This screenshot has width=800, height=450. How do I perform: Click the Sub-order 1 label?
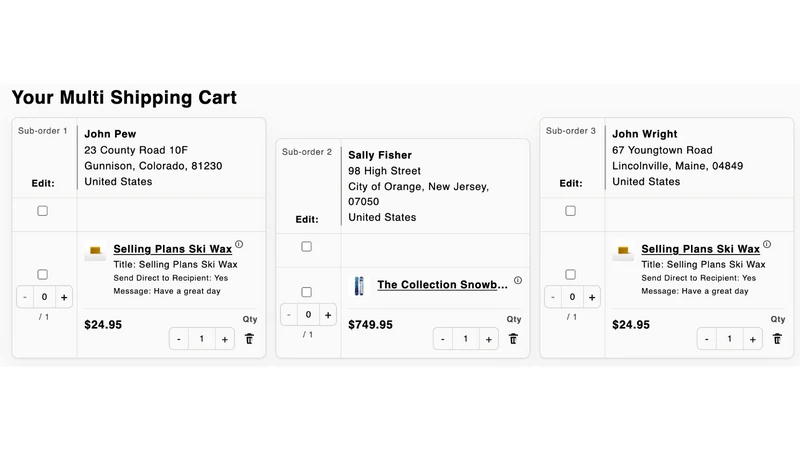click(43, 131)
